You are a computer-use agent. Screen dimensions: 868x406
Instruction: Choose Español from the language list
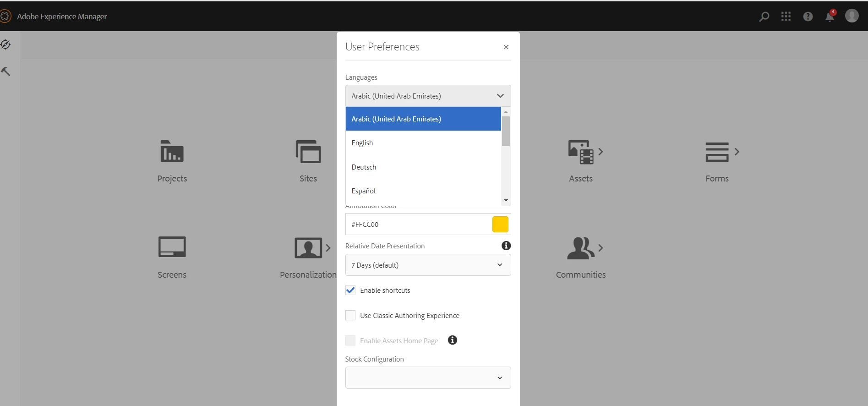423,191
